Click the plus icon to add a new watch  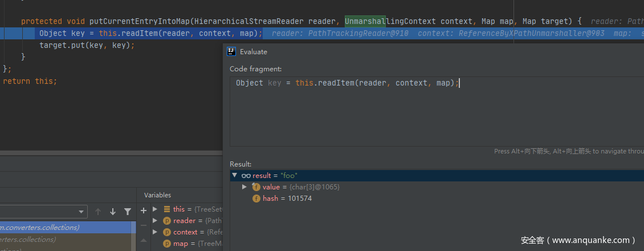point(144,210)
